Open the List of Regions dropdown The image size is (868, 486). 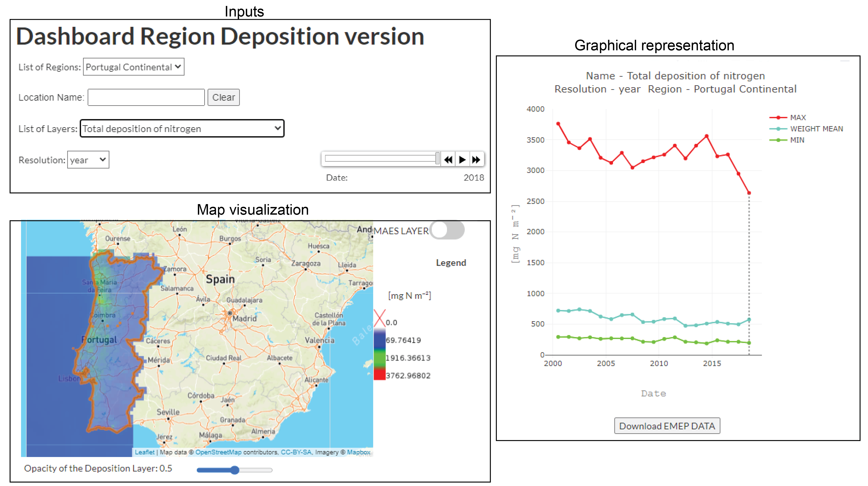(134, 67)
